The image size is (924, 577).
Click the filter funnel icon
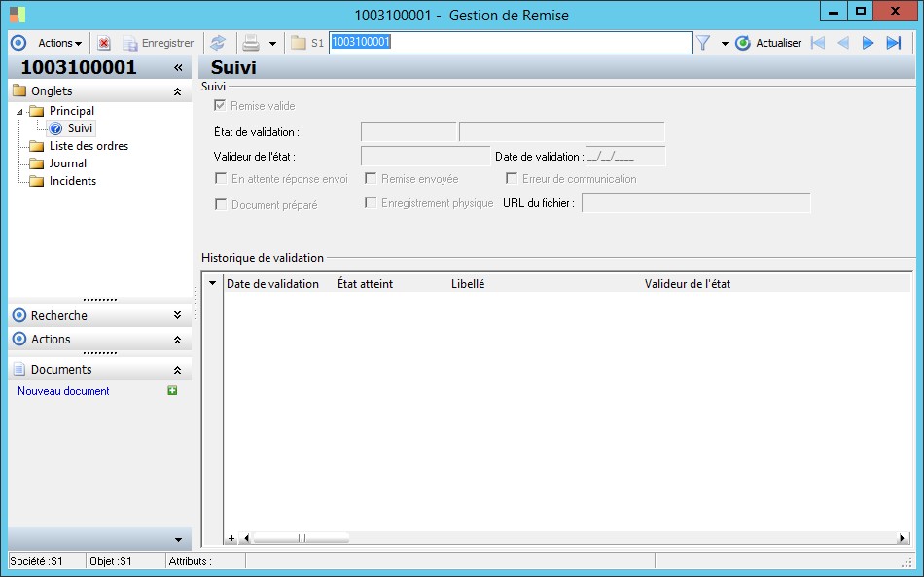tap(703, 43)
